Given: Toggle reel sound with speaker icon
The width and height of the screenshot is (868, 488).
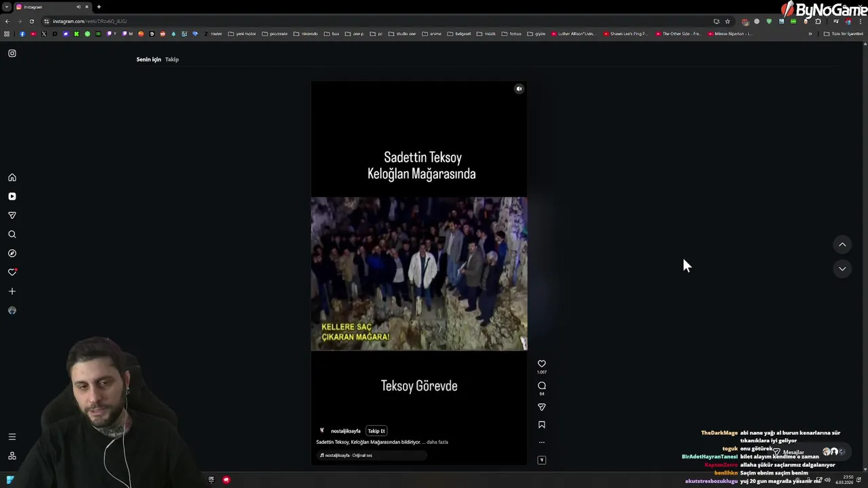Looking at the screenshot, I should point(519,89).
